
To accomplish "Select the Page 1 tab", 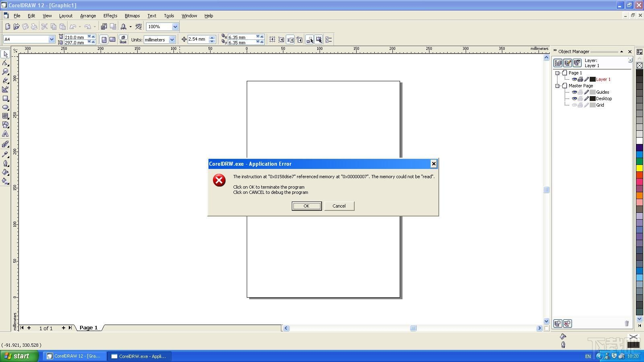I will 89,328.
